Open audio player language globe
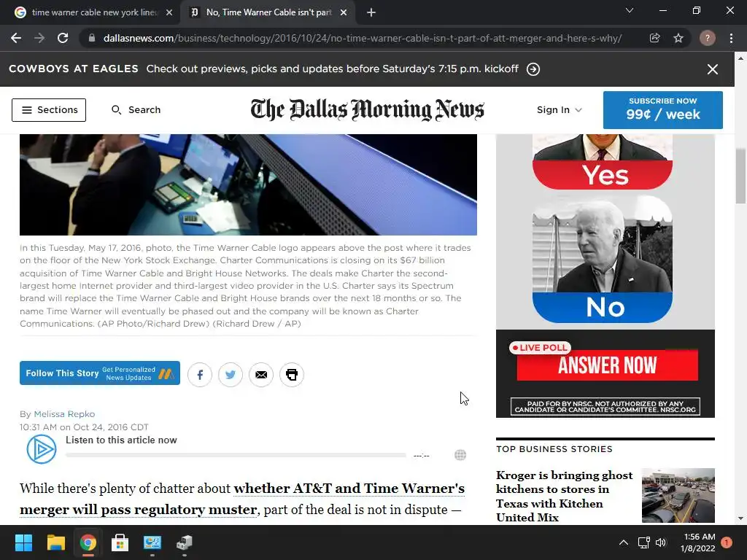The width and height of the screenshot is (747, 560). (x=460, y=455)
